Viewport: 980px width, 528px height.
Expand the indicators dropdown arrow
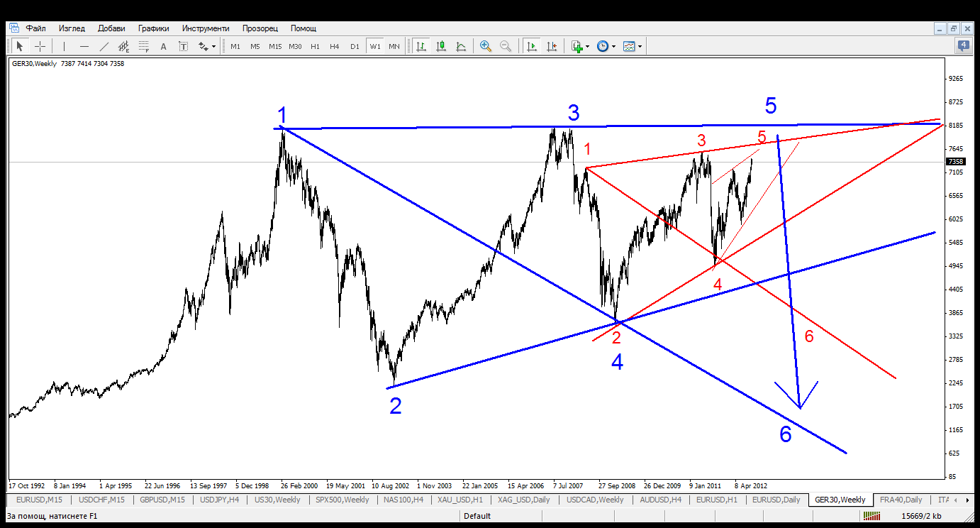[x=587, y=47]
